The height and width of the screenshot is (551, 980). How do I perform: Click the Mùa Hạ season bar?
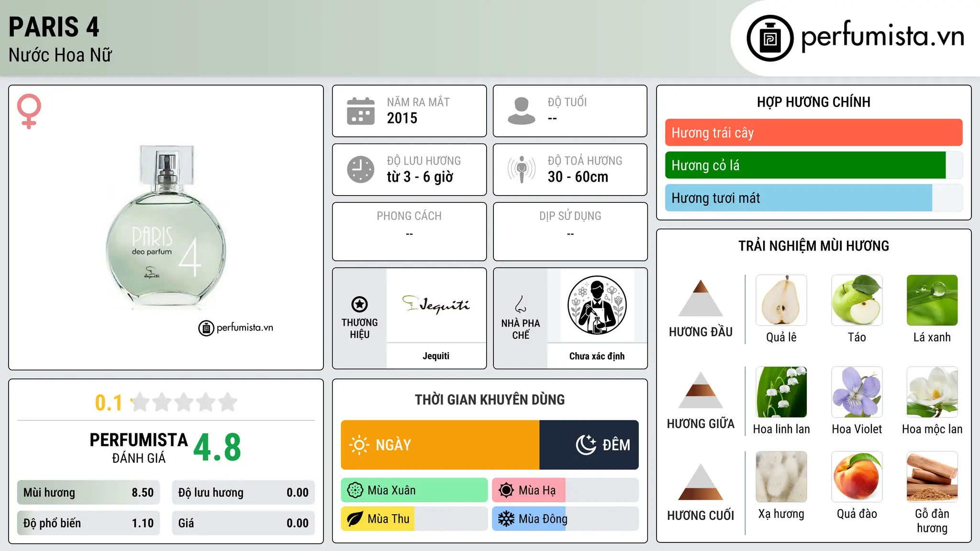[565, 490]
